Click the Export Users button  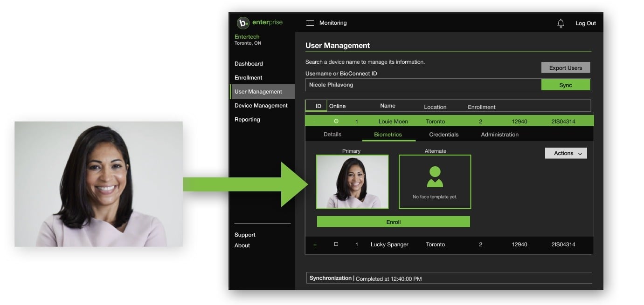point(565,67)
